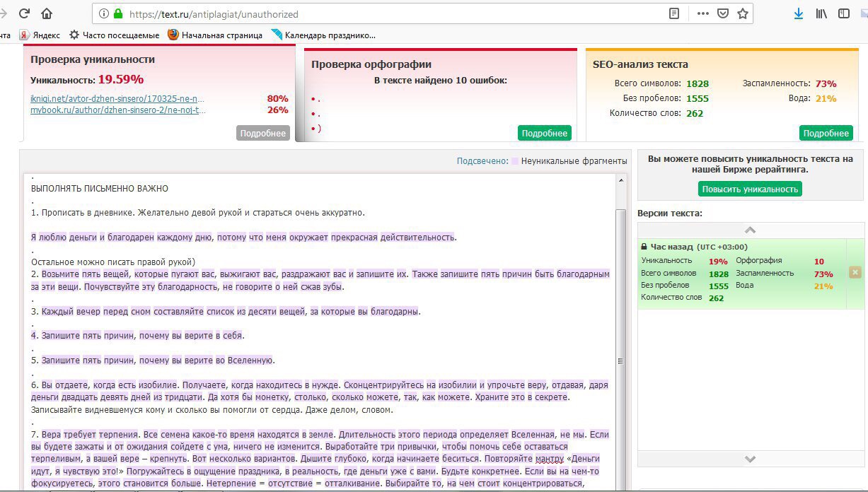Click green padlock site security icon
868x492 pixels.
pyautogui.click(x=118, y=14)
